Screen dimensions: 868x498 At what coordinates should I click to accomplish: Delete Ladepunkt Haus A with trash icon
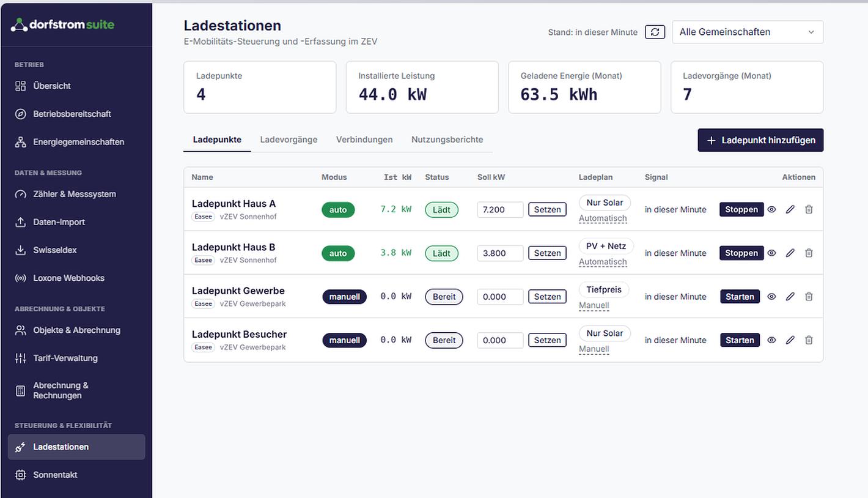coord(809,209)
